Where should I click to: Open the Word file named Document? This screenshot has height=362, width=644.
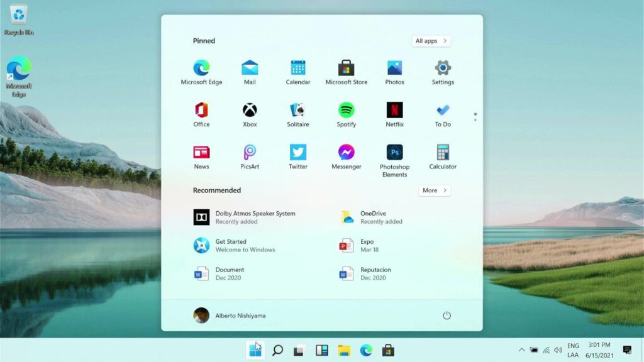(219, 274)
